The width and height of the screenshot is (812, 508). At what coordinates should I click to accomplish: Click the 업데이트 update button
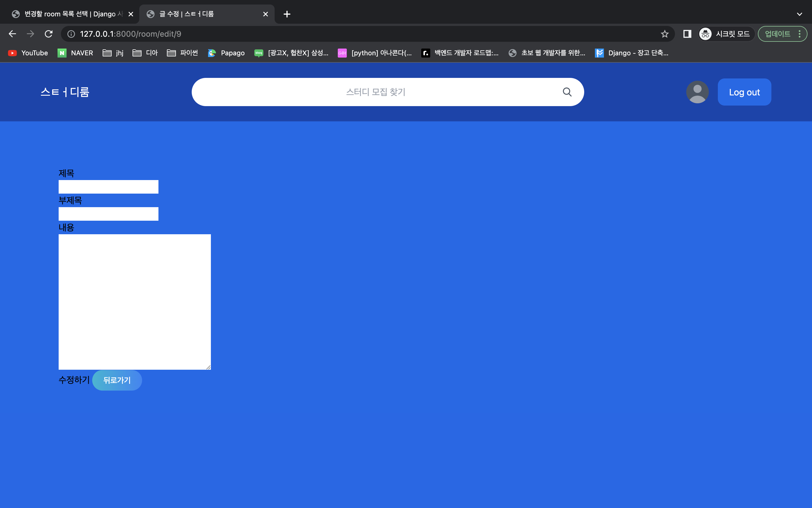point(777,34)
